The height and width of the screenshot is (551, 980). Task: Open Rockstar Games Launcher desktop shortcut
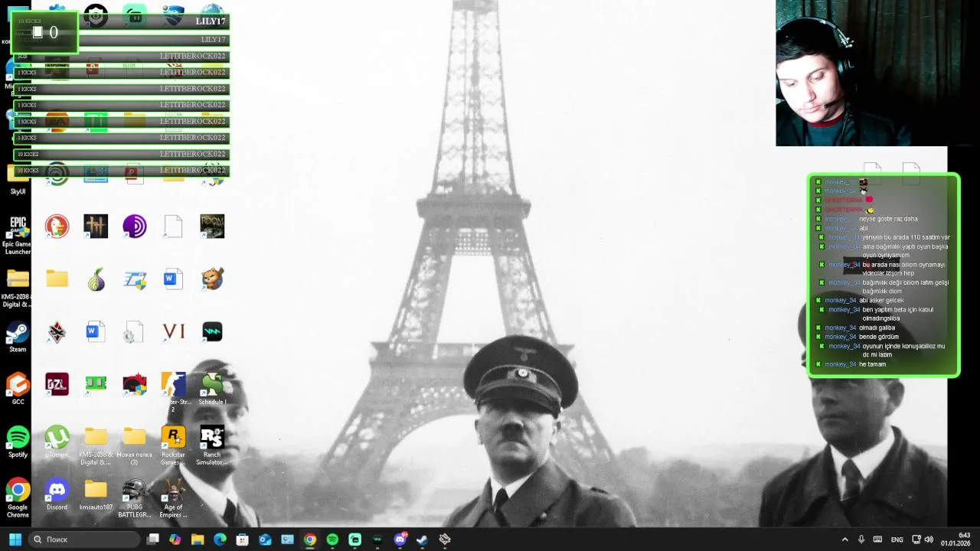coord(173,445)
